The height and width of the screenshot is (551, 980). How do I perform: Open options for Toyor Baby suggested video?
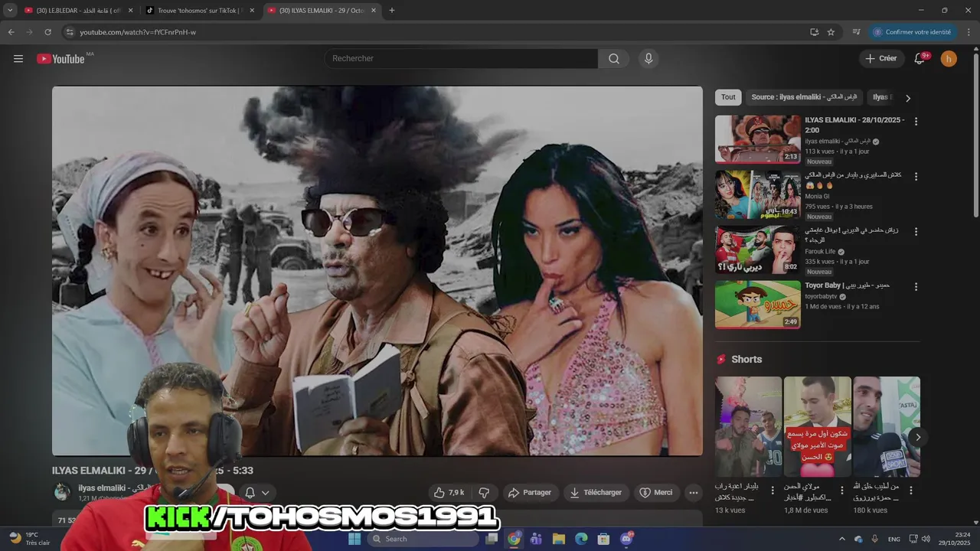[x=916, y=287]
